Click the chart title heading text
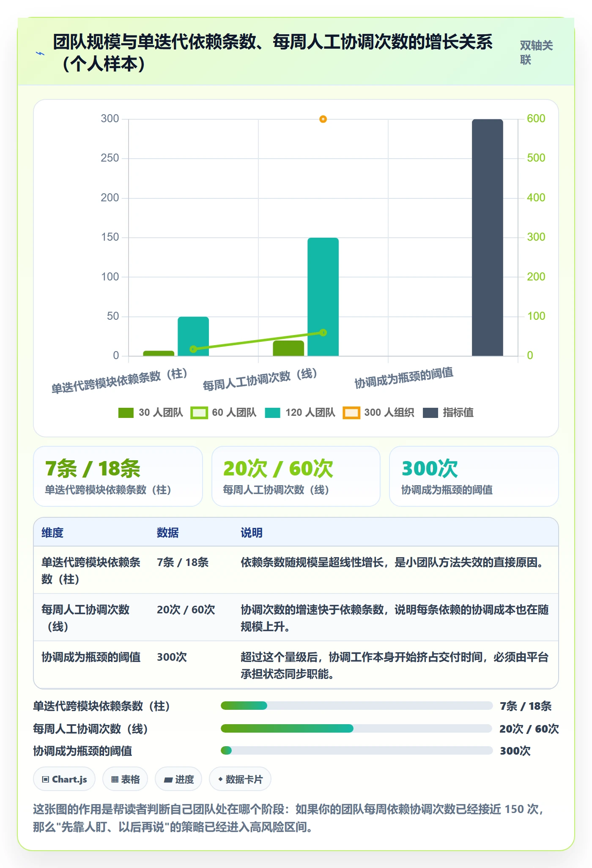Screen dimensions: 592x868 [x=273, y=52]
